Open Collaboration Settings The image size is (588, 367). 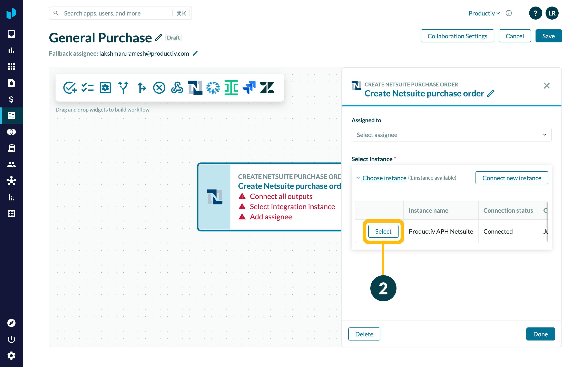457,36
